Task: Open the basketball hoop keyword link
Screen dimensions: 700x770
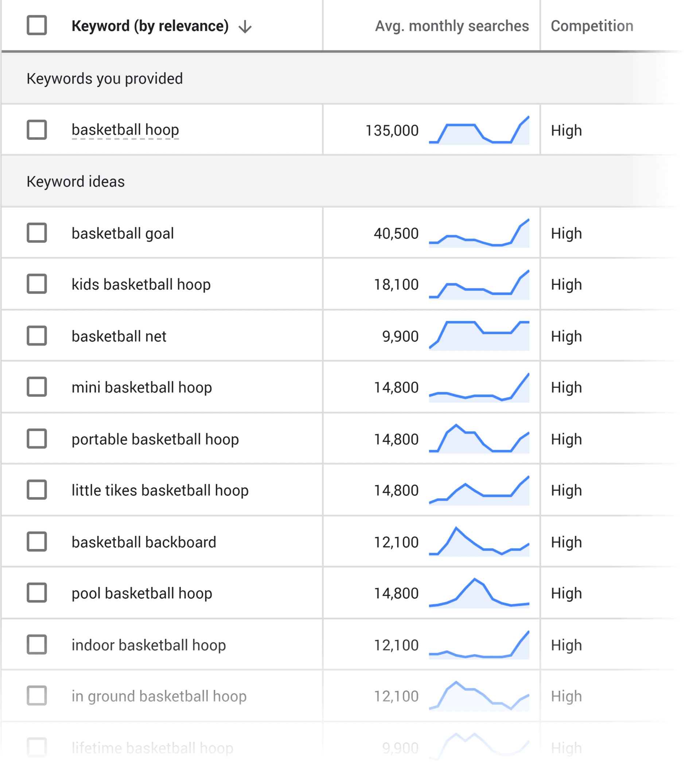Action: 125,130
